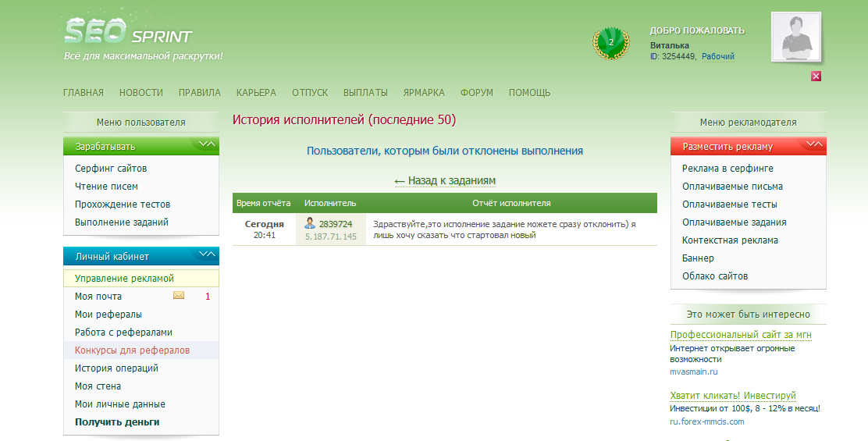This screenshot has height=441, width=868.
Task: Open Чтение писем
Action: (x=106, y=187)
